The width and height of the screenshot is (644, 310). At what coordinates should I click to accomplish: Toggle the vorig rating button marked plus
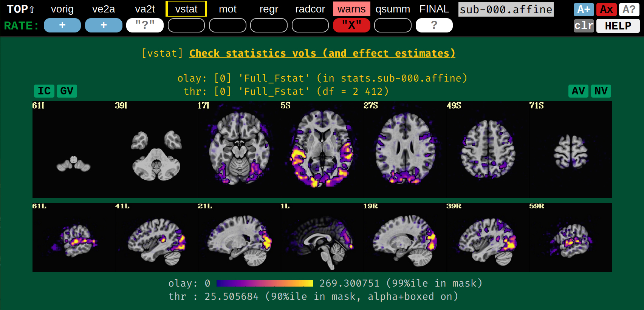[62, 25]
